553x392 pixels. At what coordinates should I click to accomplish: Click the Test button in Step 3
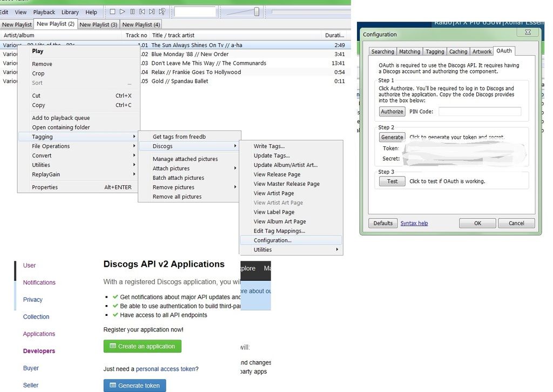tap(392, 181)
